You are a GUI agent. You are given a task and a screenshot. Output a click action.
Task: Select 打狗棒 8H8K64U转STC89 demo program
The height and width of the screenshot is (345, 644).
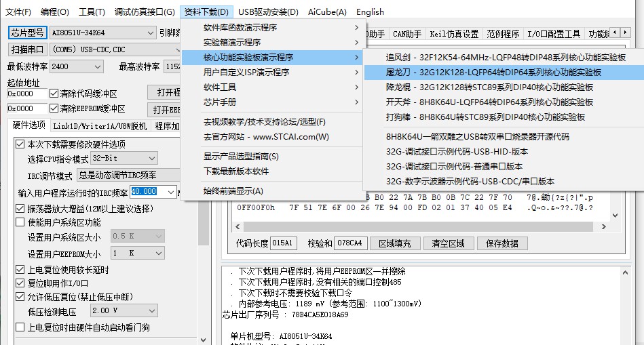point(504,117)
